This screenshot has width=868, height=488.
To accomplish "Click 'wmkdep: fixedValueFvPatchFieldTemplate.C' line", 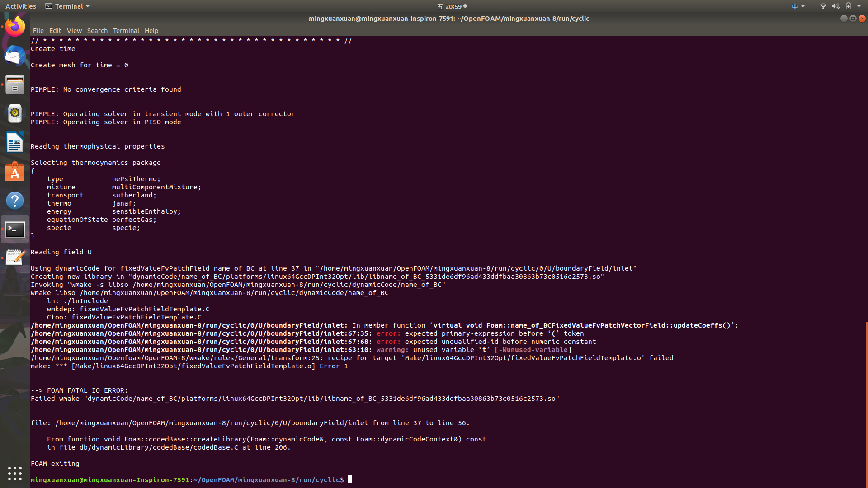I will [x=128, y=309].
